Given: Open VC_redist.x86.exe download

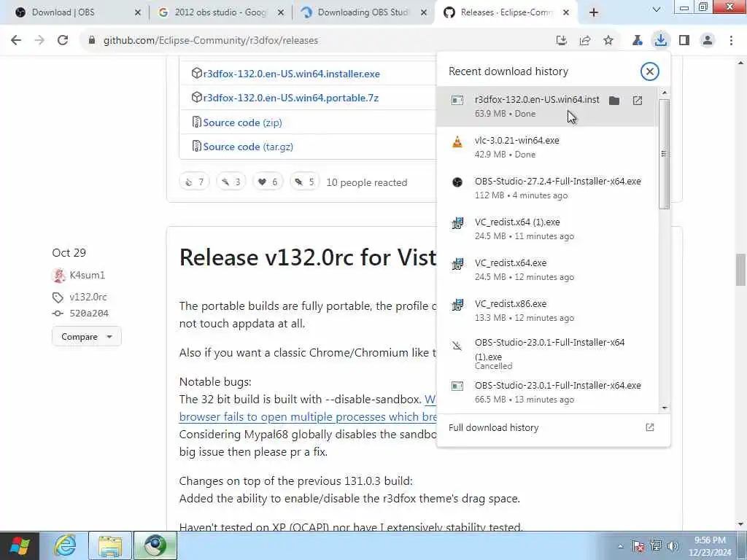Looking at the screenshot, I should coord(547,311).
